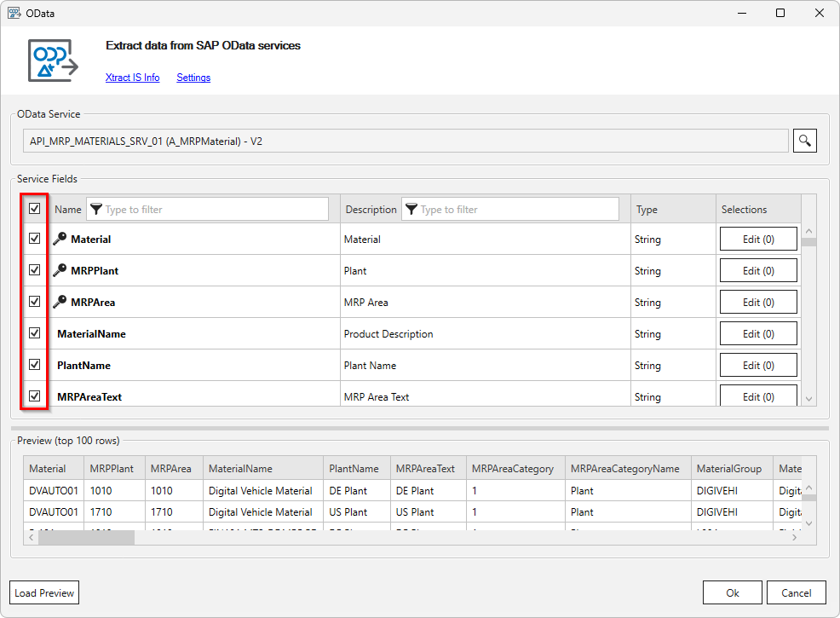Edit selections for the Material field
Viewport: 840px width, 618px height.
(x=757, y=239)
